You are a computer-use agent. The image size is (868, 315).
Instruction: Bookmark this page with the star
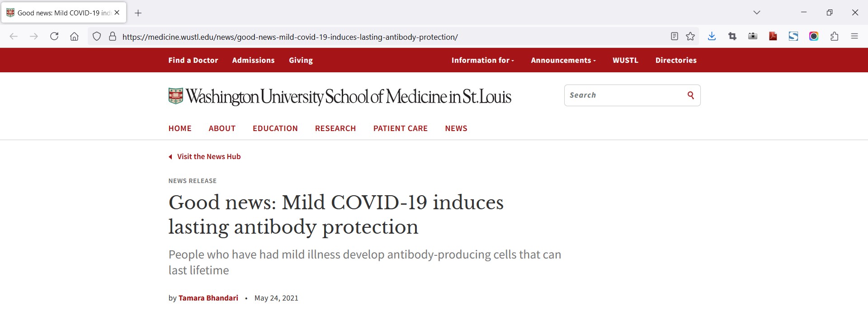click(x=690, y=37)
